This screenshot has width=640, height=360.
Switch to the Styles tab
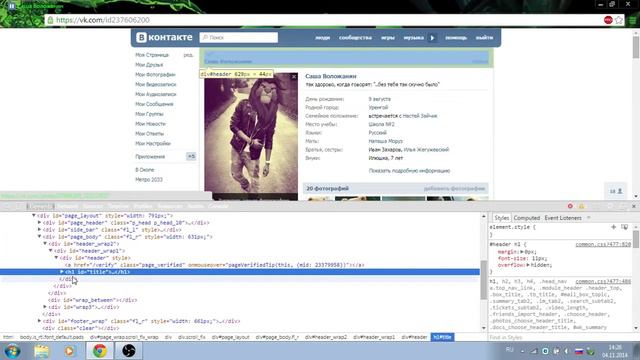click(x=502, y=218)
